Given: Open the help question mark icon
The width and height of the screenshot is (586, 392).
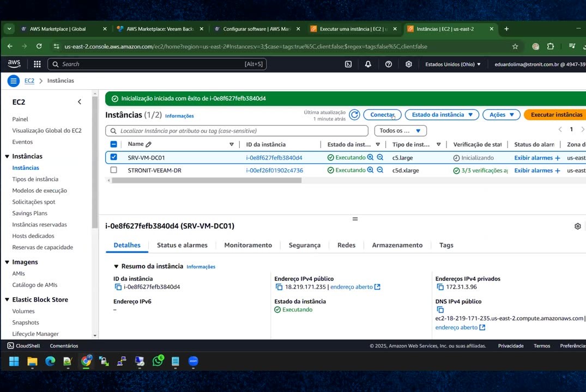Looking at the screenshot, I should point(389,64).
